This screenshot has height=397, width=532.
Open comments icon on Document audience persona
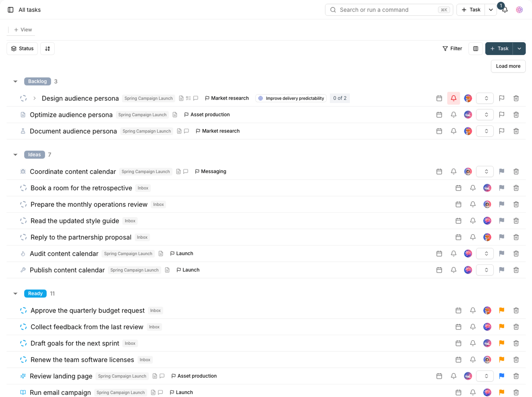187,131
